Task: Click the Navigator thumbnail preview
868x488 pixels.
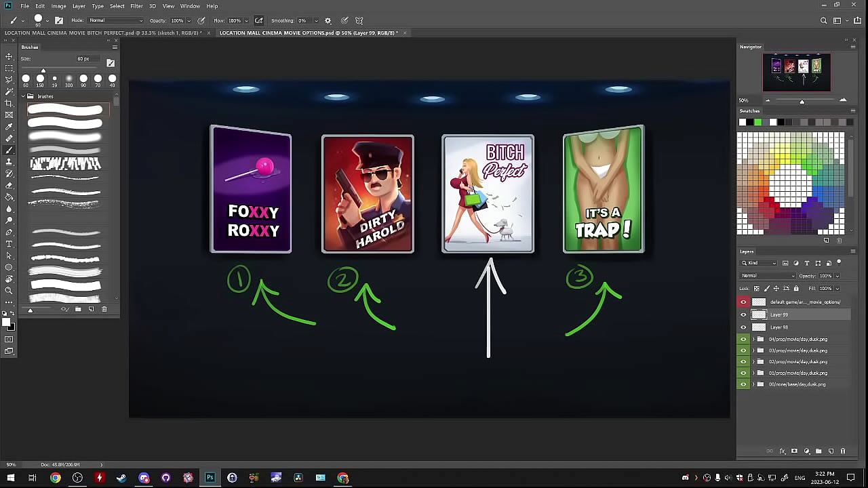Action: pos(796,73)
